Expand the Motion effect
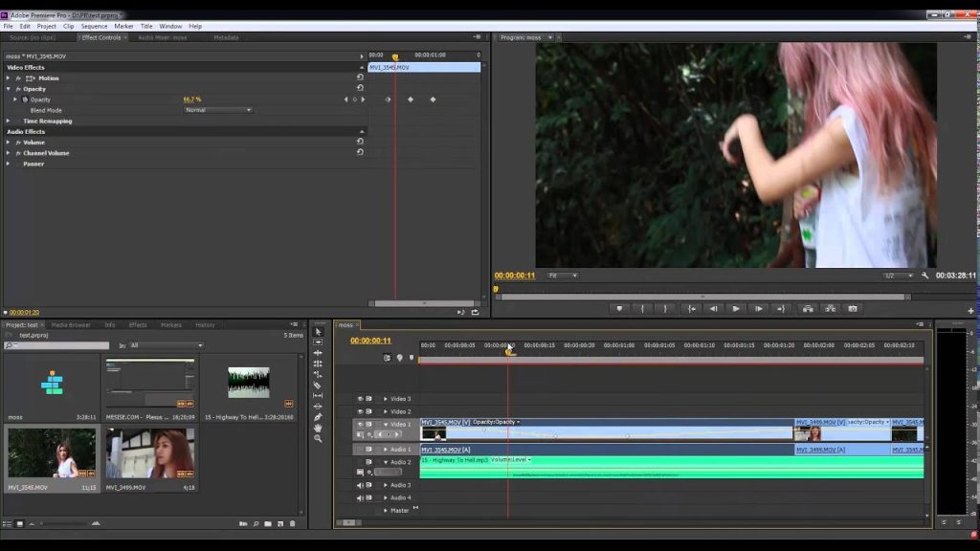Image resolution: width=980 pixels, height=551 pixels. coord(8,78)
